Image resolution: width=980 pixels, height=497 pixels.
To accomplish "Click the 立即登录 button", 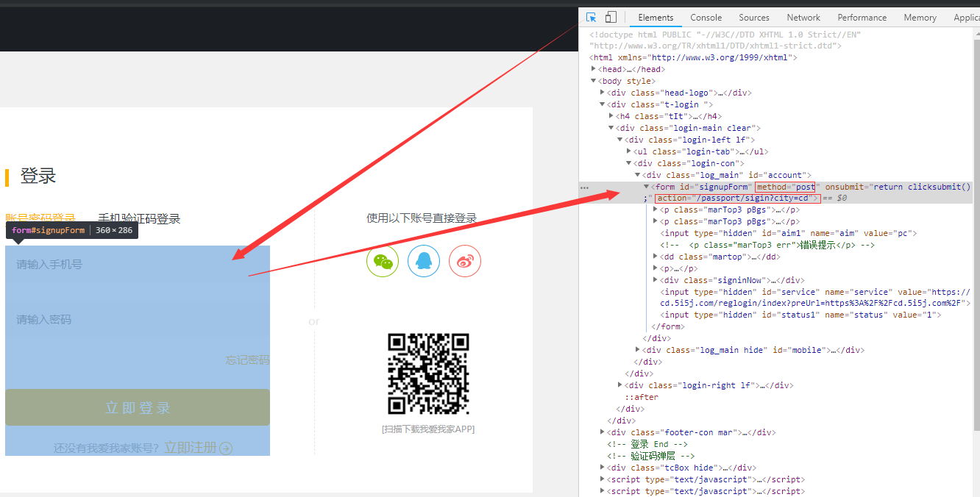I will pos(138,407).
